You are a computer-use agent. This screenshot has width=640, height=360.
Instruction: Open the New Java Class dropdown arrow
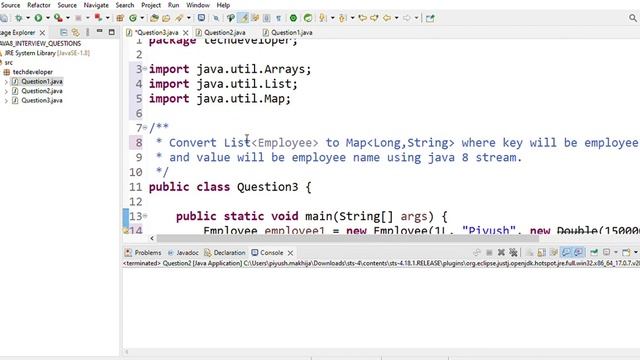142,18
